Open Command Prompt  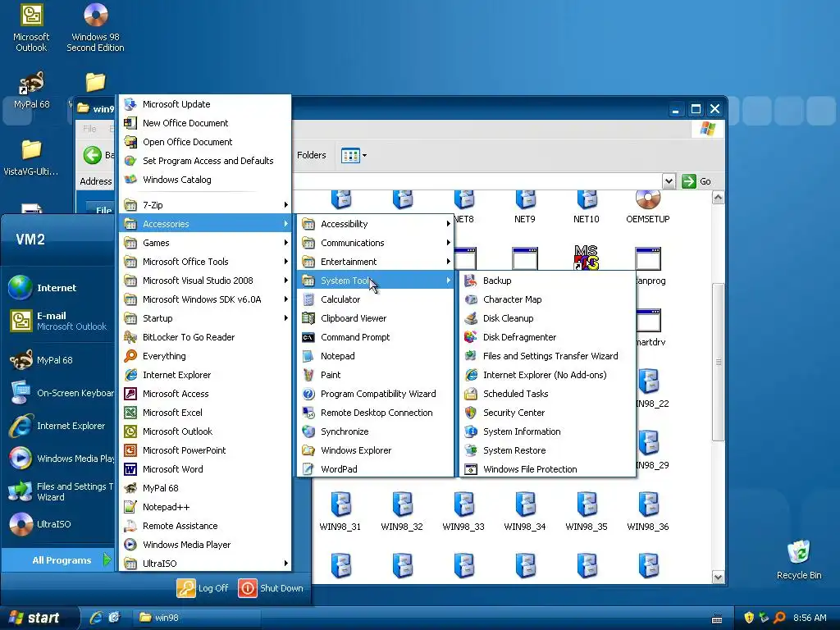click(x=376, y=337)
